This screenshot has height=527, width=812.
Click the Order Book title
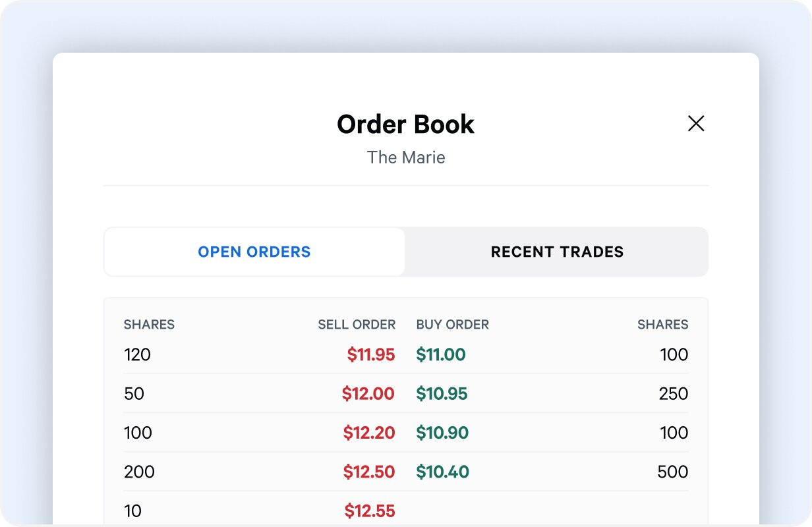click(406, 124)
